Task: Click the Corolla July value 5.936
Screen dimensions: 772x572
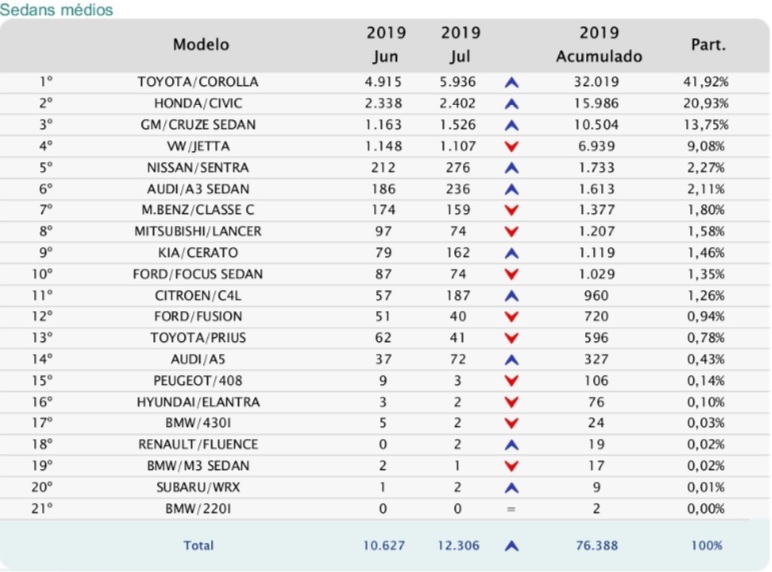Action: [x=458, y=82]
